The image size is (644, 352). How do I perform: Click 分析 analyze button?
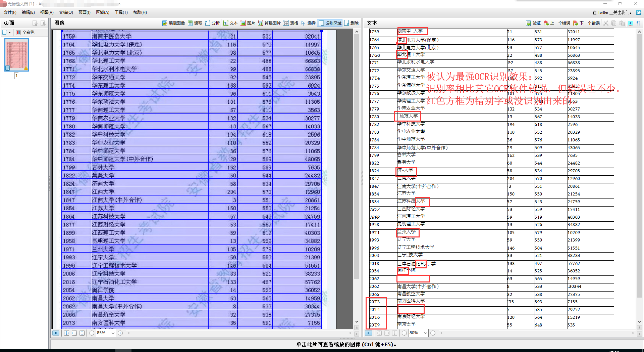[212, 23]
